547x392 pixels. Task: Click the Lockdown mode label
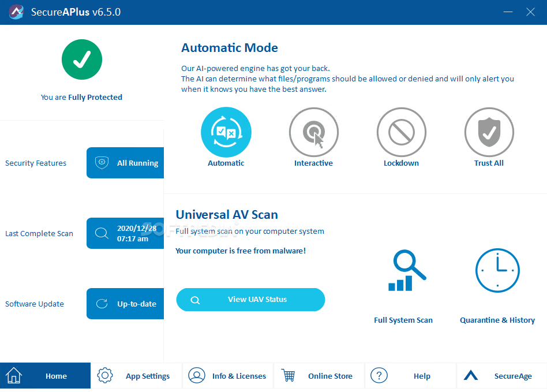tap(401, 163)
